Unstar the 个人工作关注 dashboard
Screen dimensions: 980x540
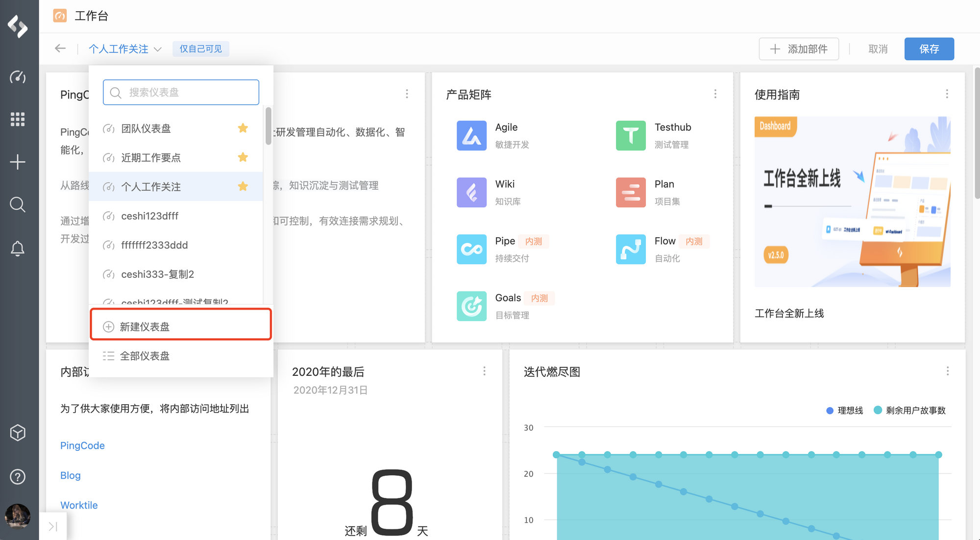click(x=243, y=186)
